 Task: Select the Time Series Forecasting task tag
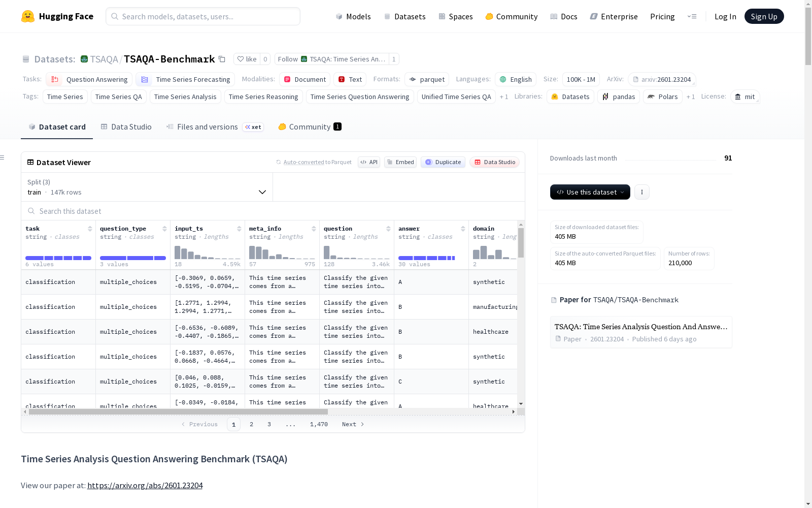185,79
